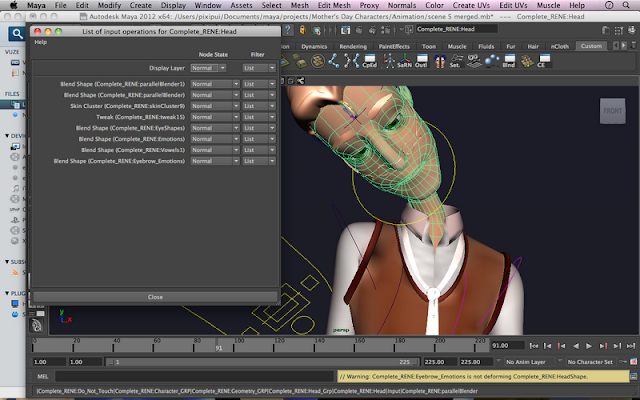Click the MEL command line input
Viewport: 640px width, 400px height.
(x=195, y=376)
